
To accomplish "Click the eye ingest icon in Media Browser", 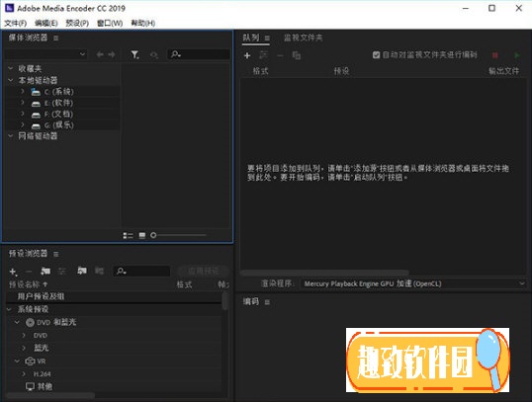I will 154,55.
